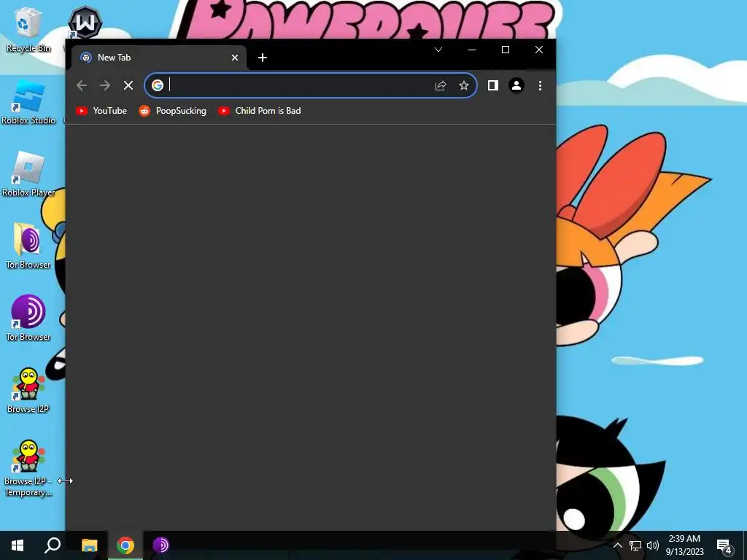Minimize the Chrome window
Viewport: 747px width, 560px height.
pyautogui.click(x=472, y=50)
